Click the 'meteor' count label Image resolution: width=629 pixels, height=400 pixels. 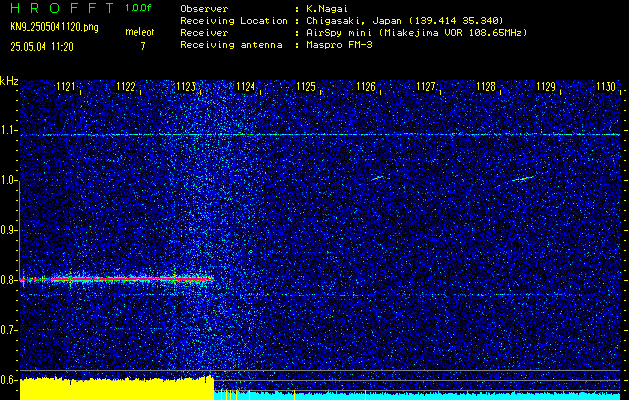(140, 32)
